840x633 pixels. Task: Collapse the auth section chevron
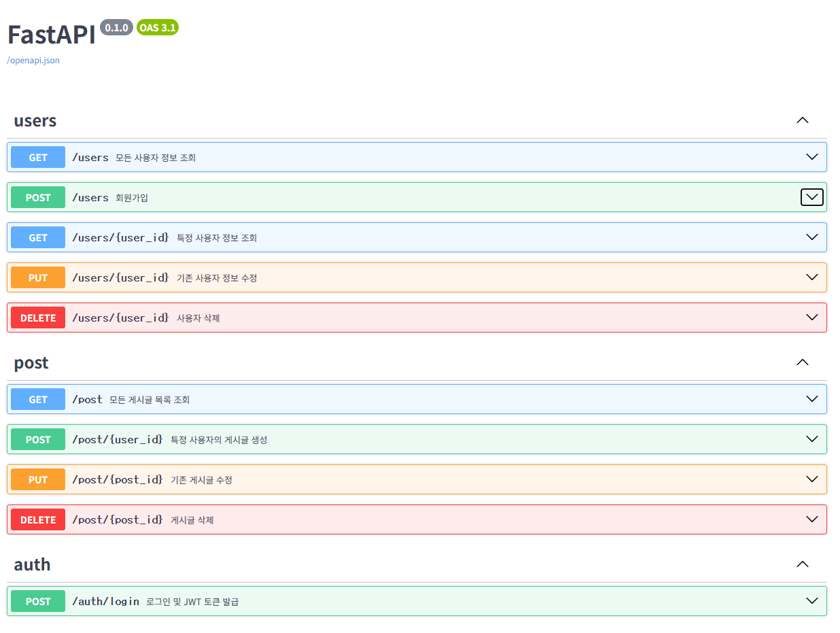[x=803, y=564]
